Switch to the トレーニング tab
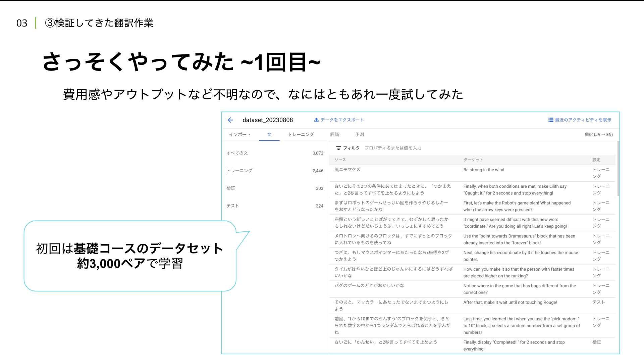644x363 pixels. pyautogui.click(x=301, y=135)
